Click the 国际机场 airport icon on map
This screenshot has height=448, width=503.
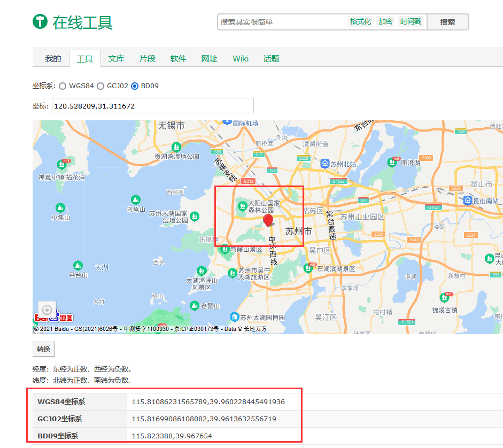tap(227, 121)
